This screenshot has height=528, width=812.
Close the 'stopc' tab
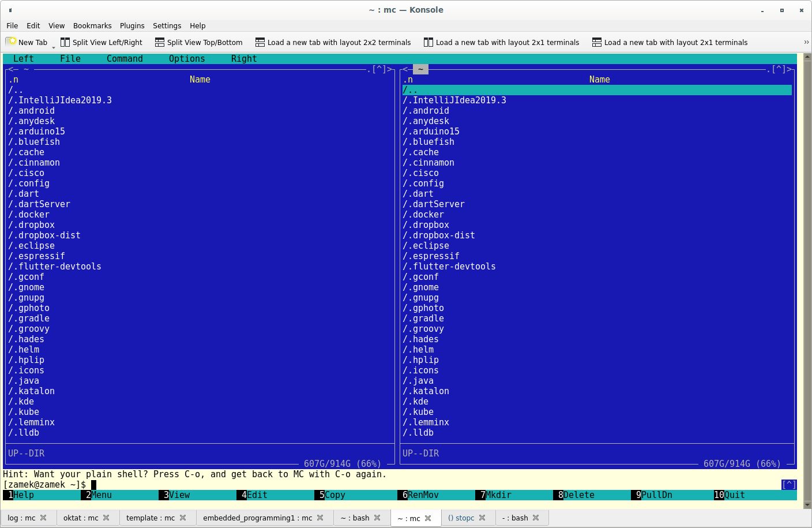pos(482,518)
